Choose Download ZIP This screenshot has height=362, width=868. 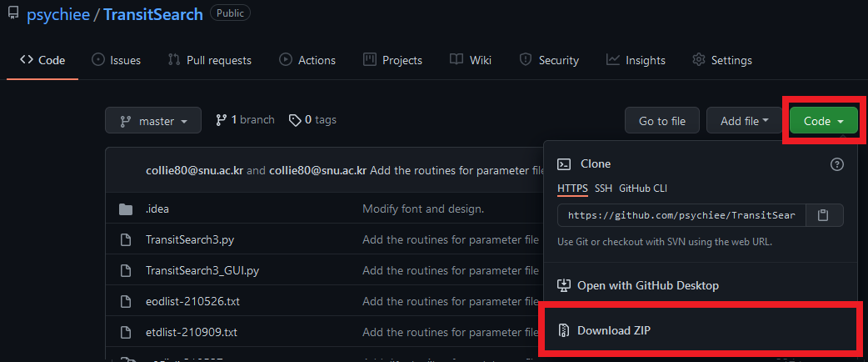click(614, 330)
